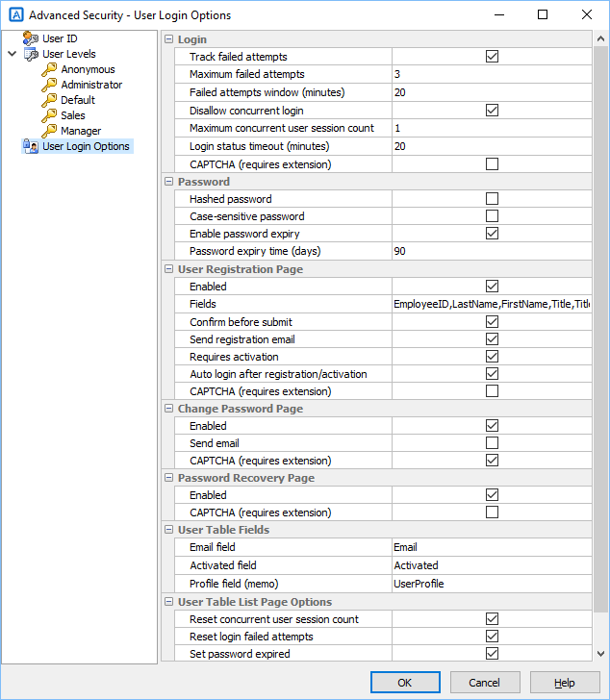Uncheck Reset login failed attempts
This screenshot has height=700, width=610.
click(492, 637)
